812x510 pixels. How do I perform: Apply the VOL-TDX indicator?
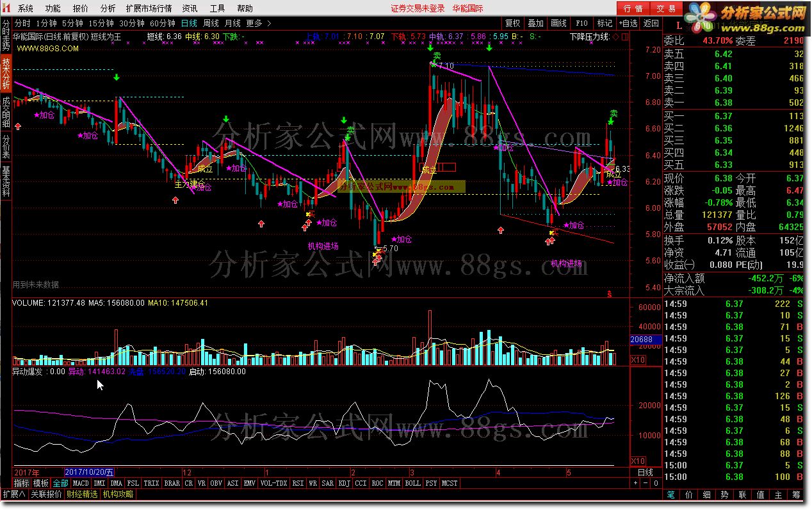point(273,482)
